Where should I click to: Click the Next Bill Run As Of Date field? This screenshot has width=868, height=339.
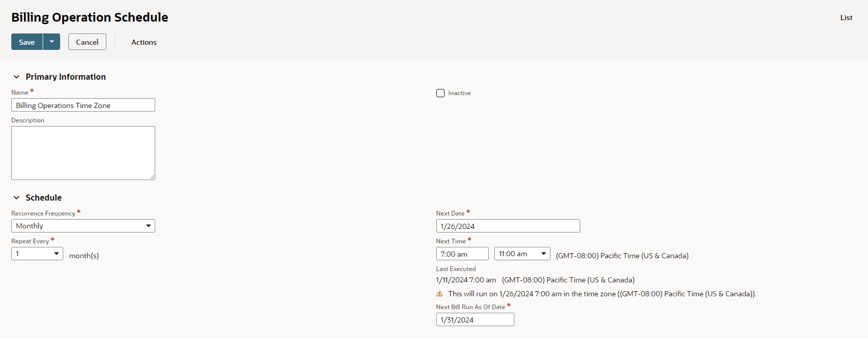pyautogui.click(x=475, y=319)
